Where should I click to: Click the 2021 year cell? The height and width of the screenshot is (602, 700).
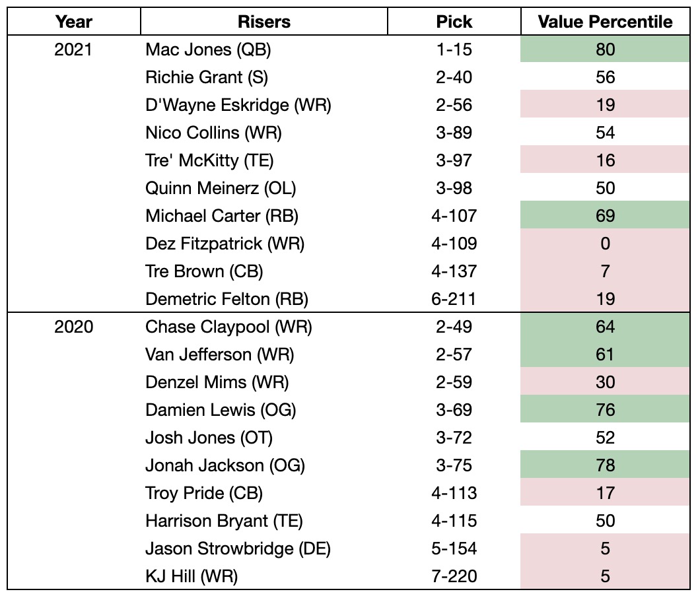[x=73, y=50]
